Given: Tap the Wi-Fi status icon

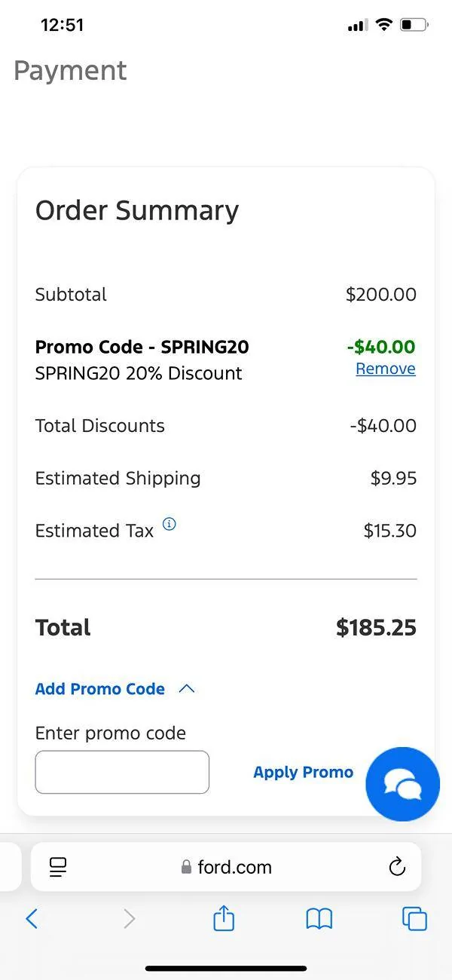Looking at the screenshot, I should 384,25.
